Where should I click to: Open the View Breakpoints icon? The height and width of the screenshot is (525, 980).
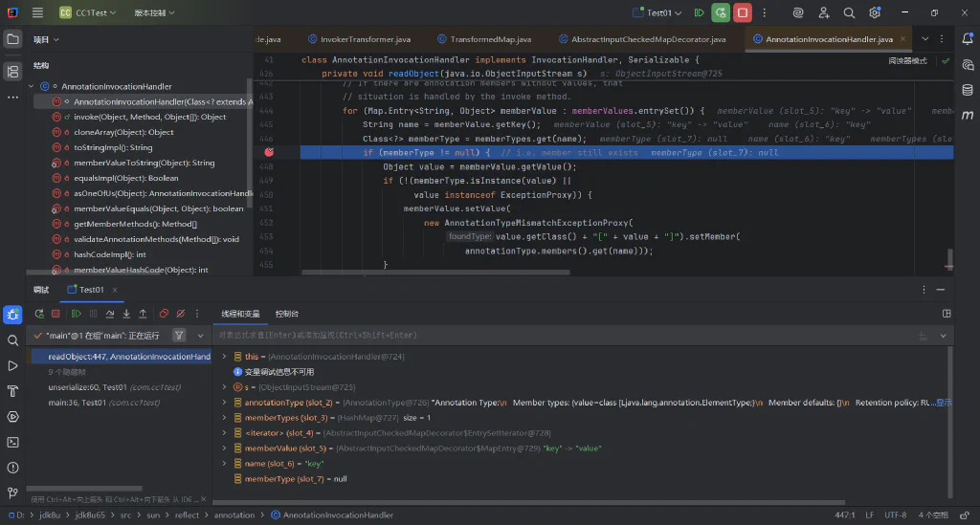[164, 314]
